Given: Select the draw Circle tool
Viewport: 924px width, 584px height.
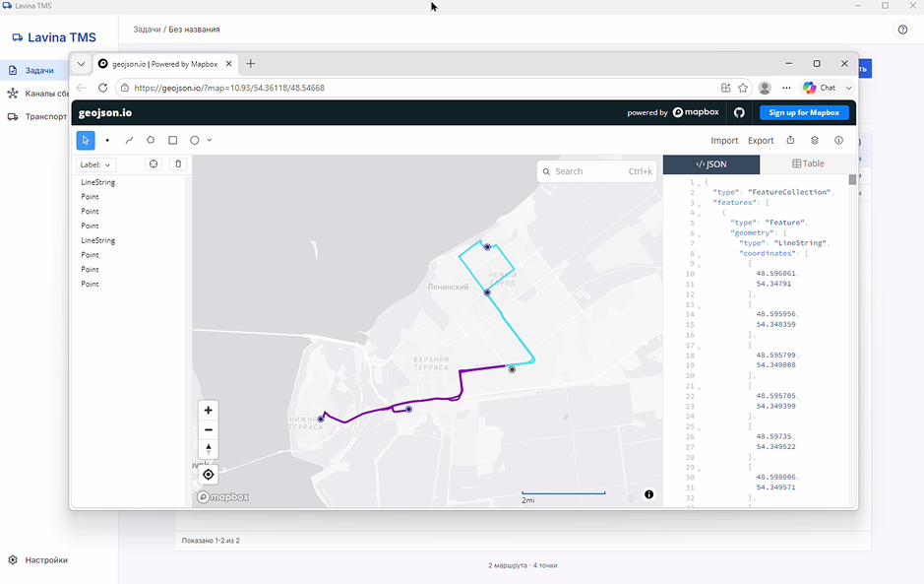Looking at the screenshot, I should pyautogui.click(x=195, y=141).
